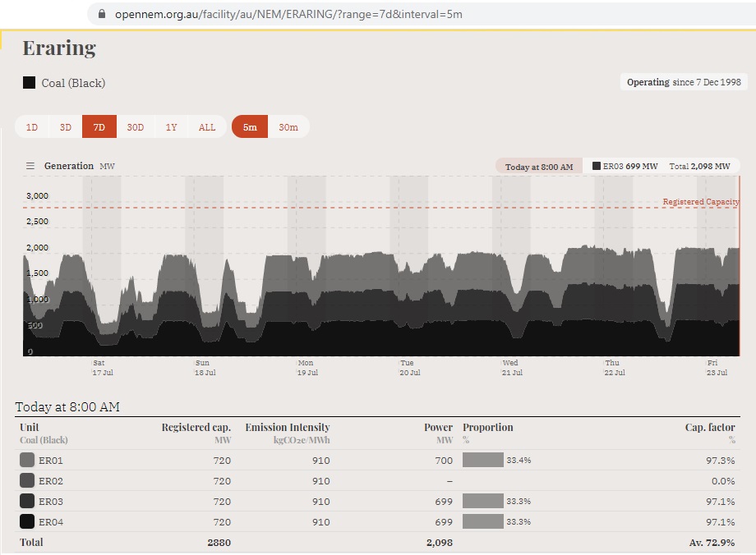
Task: Select the ER01 unit row label
Action: point(51,460)
